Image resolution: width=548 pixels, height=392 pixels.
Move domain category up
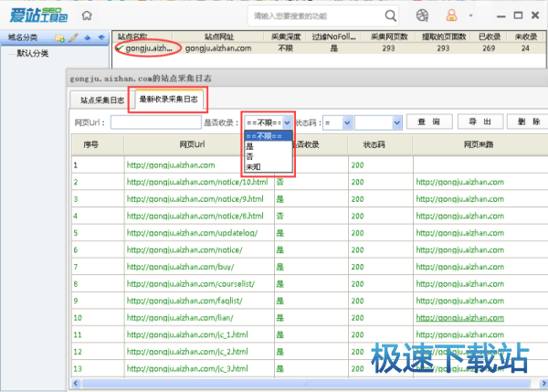pyautogui.click(x=88, y=37)
